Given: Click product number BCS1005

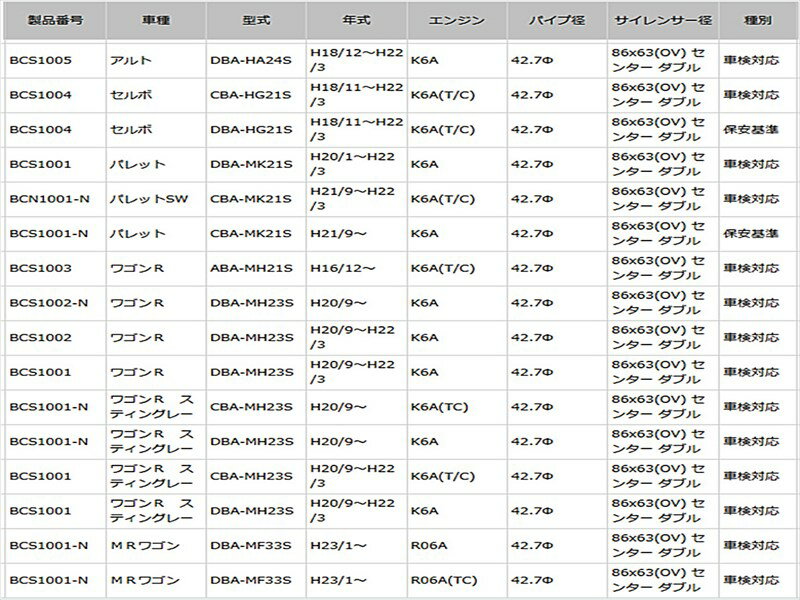Looking at the screenshot, I should tap(40, 60).
